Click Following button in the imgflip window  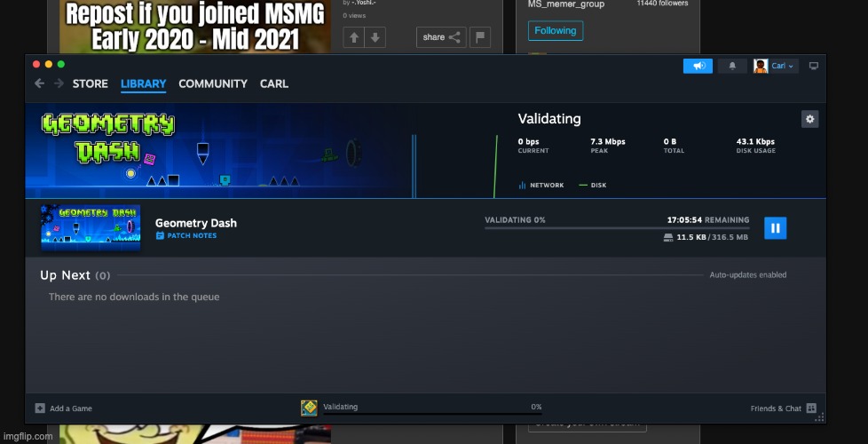tap(556, 31)
